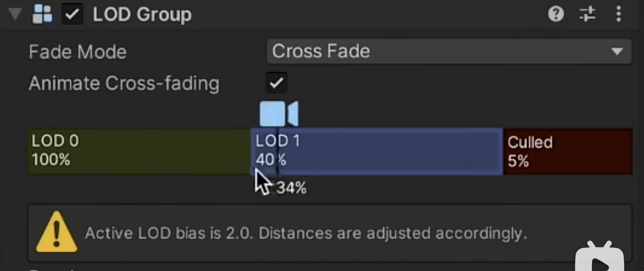The width and height of the screenshot is (644, 271).
Task: Click the divider between LOD 0 and LOD 1
Action: pyautogui.click(x=251, y=151)
